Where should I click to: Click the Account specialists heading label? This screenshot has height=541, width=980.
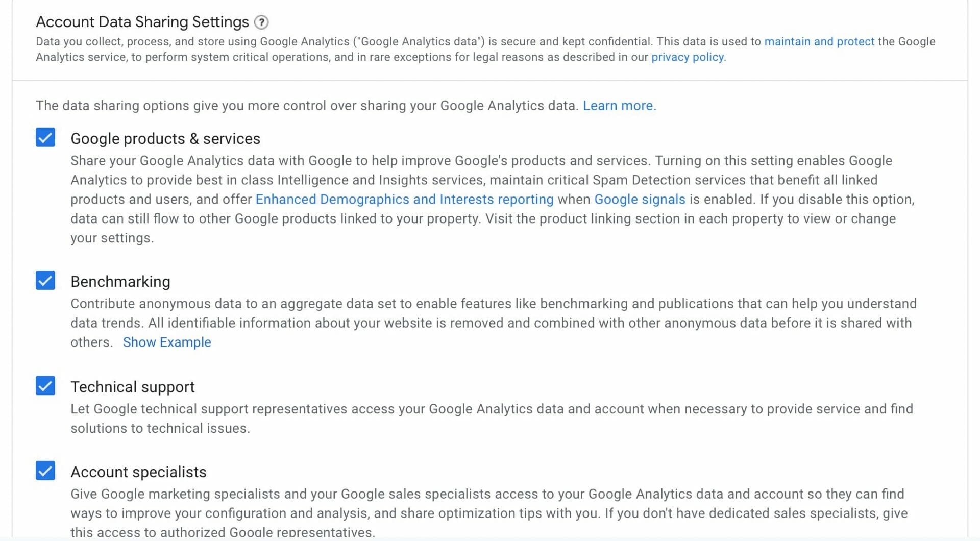point(138,472)
